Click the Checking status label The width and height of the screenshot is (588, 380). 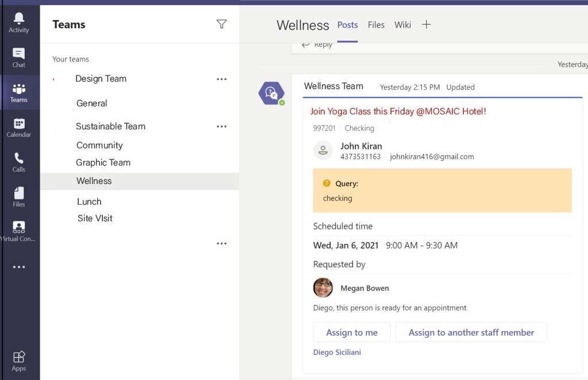[359, 128]
